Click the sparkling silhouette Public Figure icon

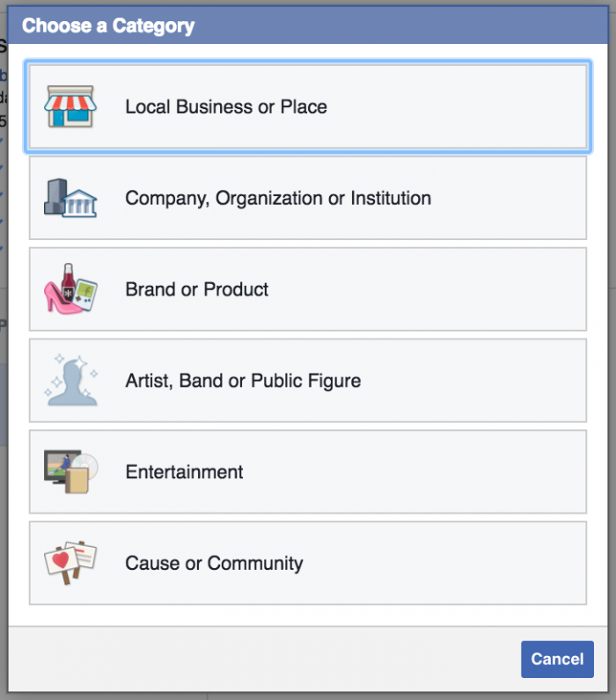click(70, 381)
